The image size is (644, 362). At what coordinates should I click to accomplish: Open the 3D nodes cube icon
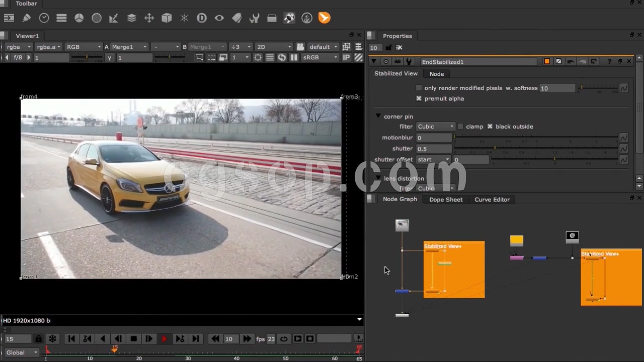pos(167,18)
